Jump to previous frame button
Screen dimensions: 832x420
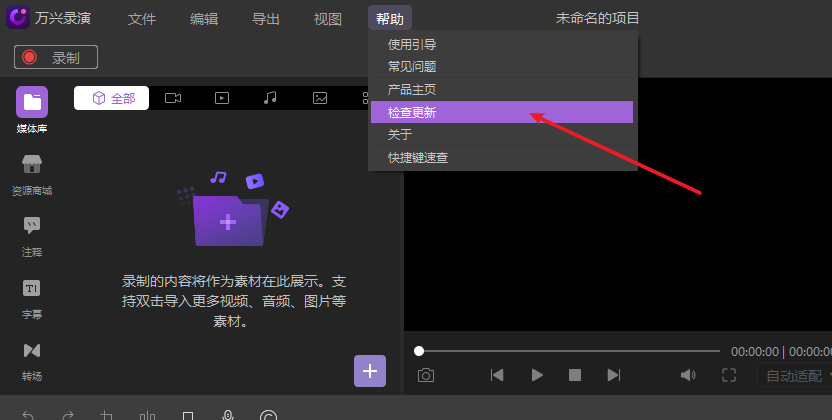497,375
